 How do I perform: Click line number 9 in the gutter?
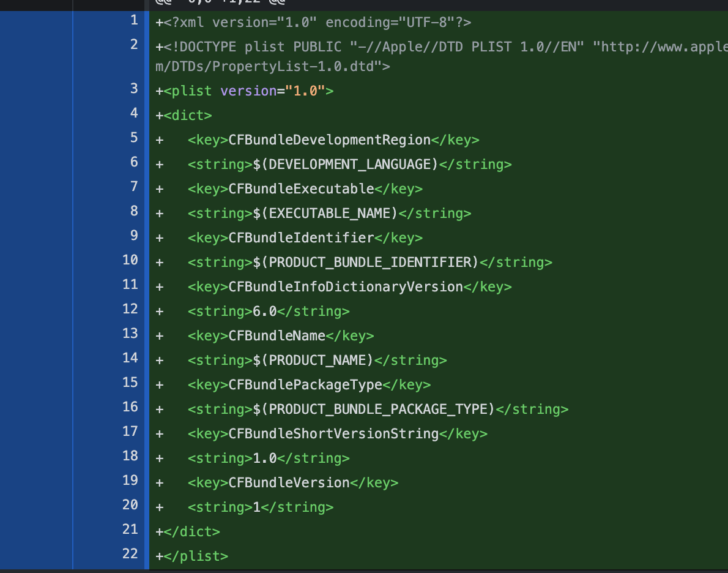tap(134, 235)
